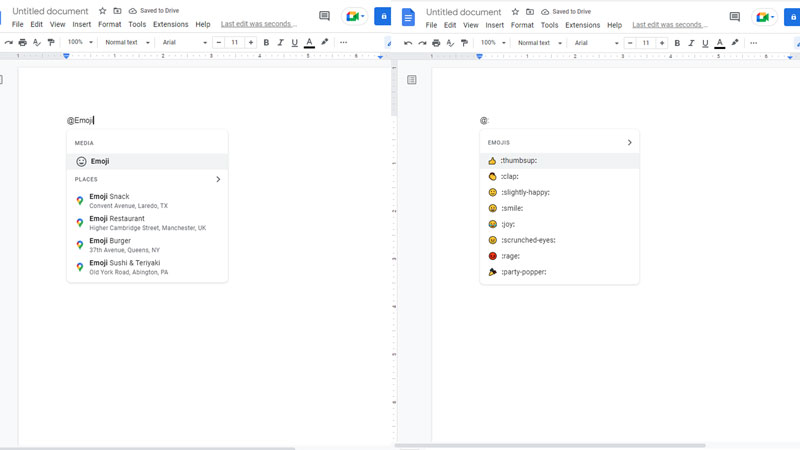800x450 pixels.
Task: Open Extensions menu in left document
Action: [170, 24]
